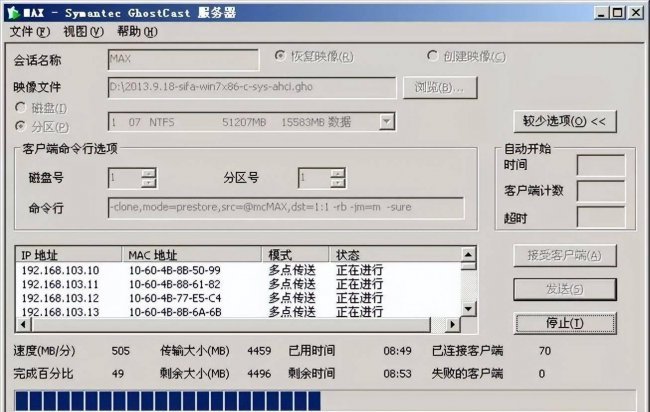Minimize the GhostCast server window
This screenshot has width=650, height=412.
[x=601, y=13]
